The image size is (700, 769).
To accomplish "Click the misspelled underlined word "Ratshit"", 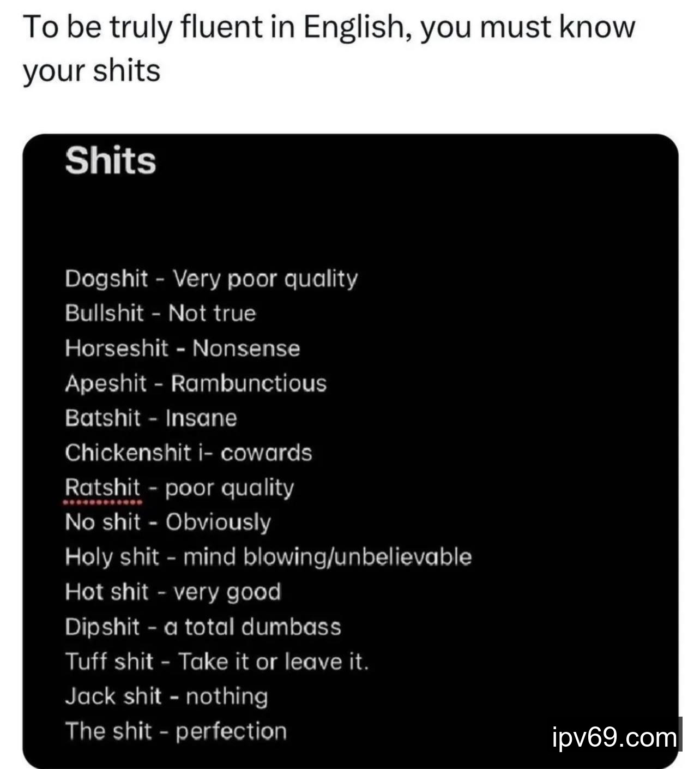I will (102, 488).
